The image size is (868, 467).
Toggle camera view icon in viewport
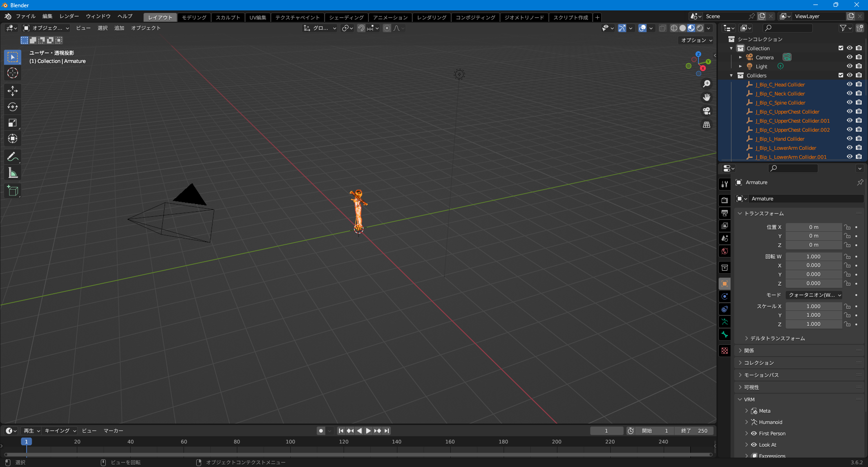tap(707, 111)
